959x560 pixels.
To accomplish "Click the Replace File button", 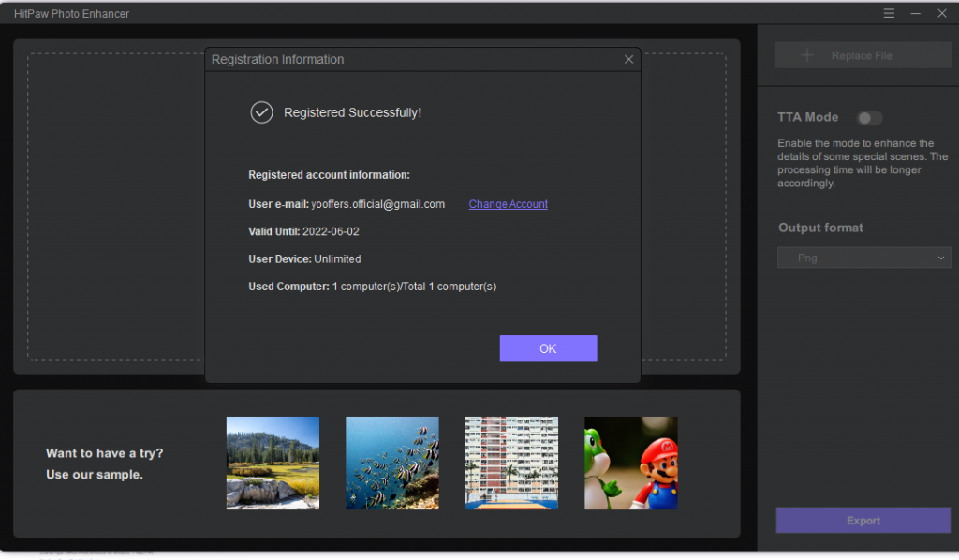I will point(863,55).
